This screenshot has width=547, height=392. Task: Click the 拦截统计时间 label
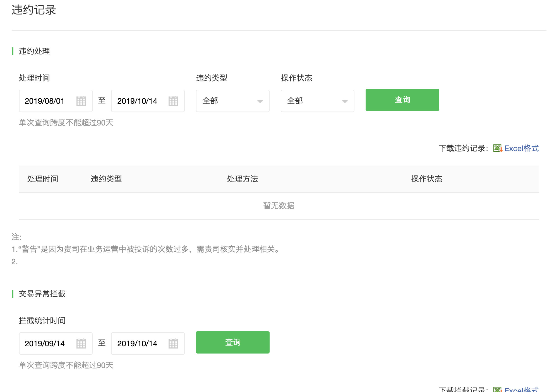coord(42,321)
